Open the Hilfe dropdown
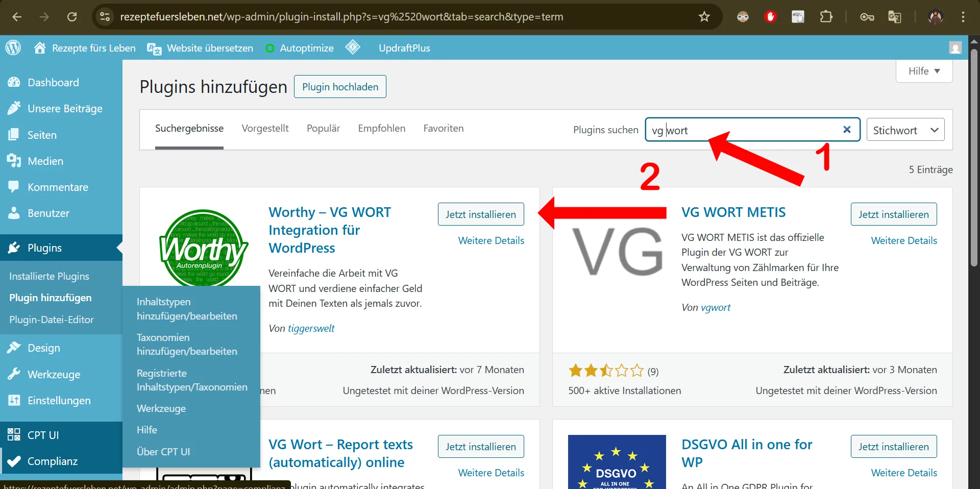Screen dimensions: 980x489 (x=923, y=71)
